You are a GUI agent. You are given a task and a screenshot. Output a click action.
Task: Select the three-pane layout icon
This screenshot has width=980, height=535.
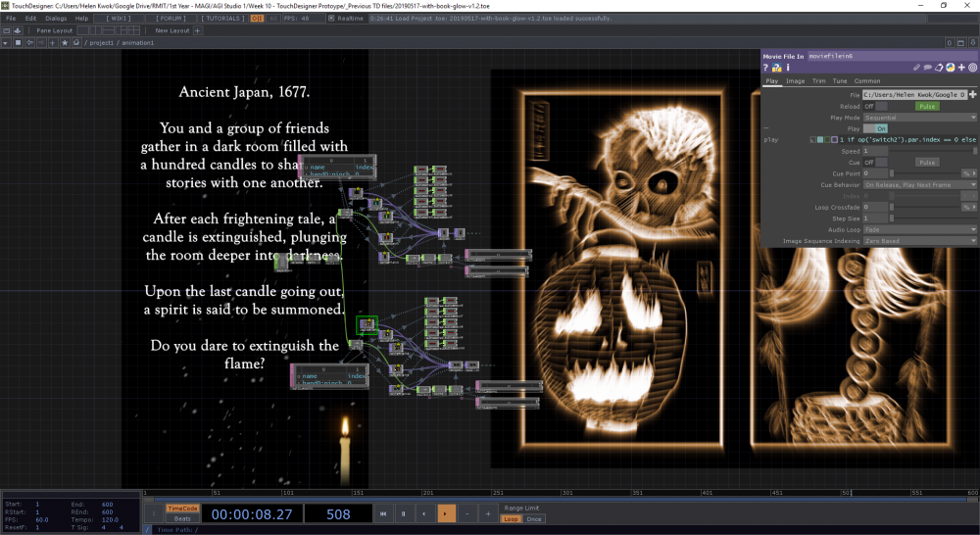click(122, 30)
